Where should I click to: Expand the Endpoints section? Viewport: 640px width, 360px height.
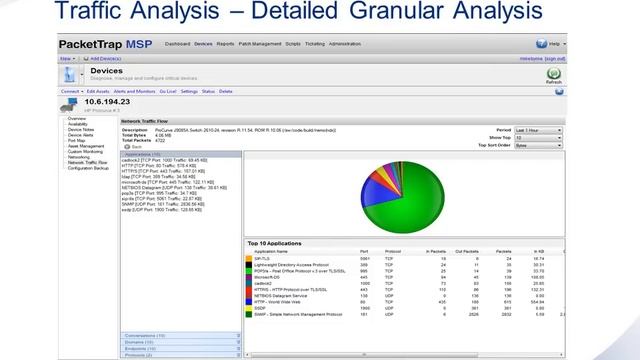[x=181, y=349]
